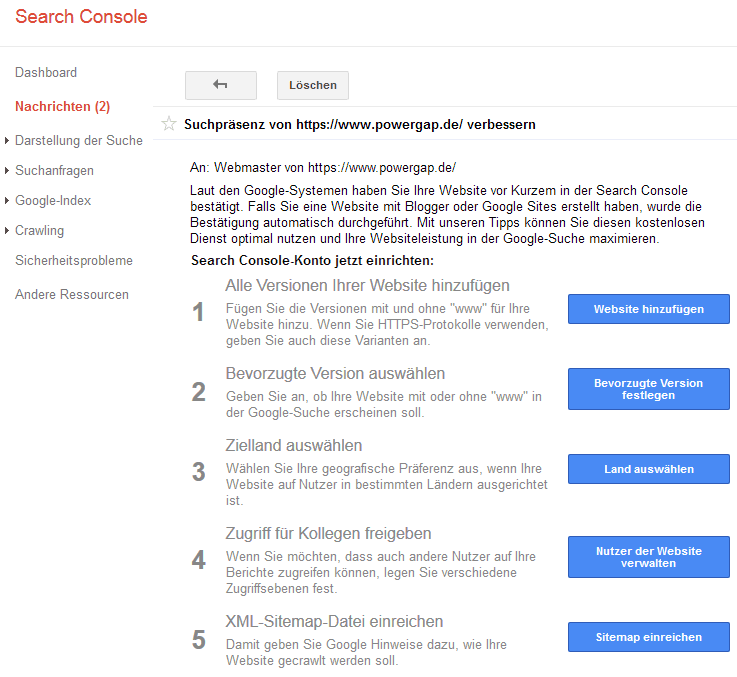Viewport: 737px width, 677px height.
Task: Click Land auswählen button
Action: click(649, 469)
